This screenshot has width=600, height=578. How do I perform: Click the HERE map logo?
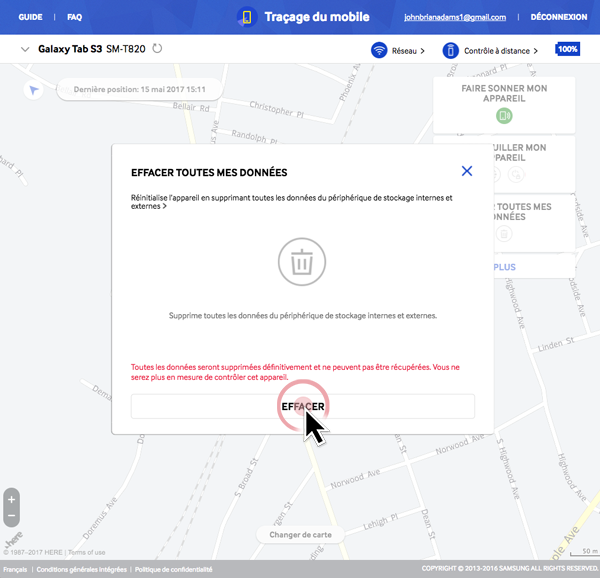(14, 541)
